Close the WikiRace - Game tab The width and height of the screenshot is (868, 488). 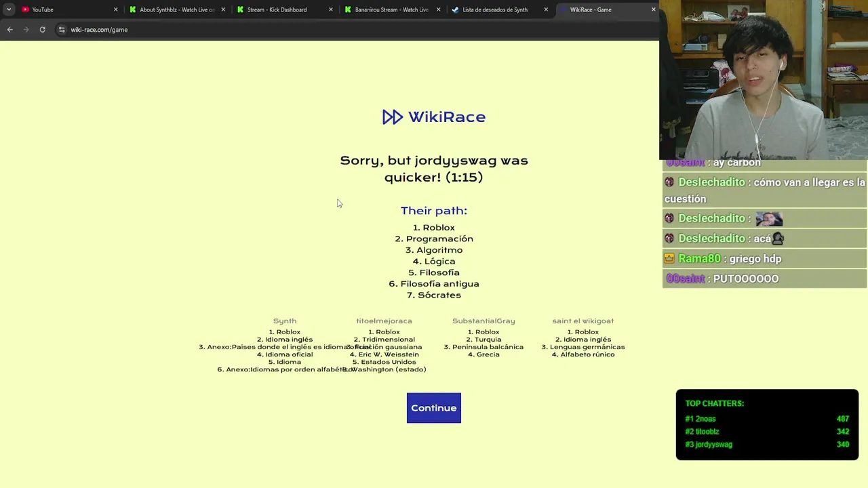[x=653, y=9]
